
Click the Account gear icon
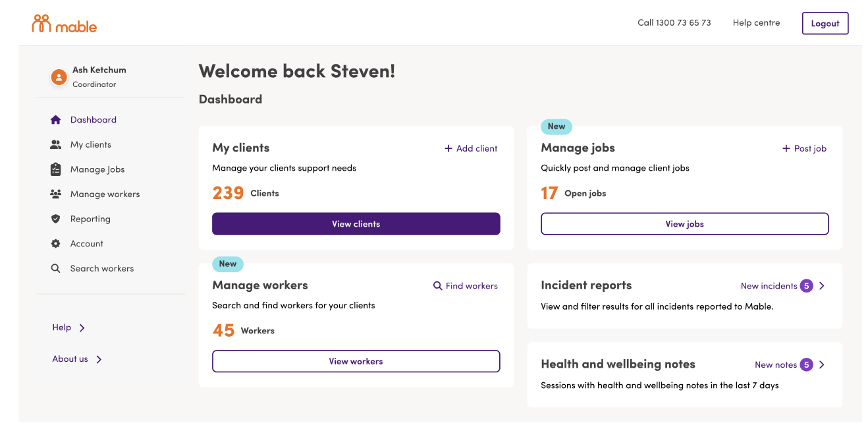coord(56,244)
